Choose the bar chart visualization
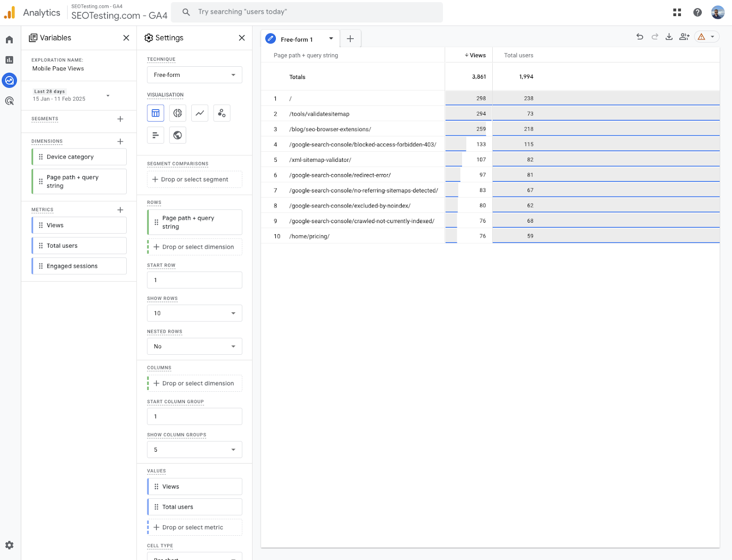Screen dimensions: 732x560 point(156,135)
